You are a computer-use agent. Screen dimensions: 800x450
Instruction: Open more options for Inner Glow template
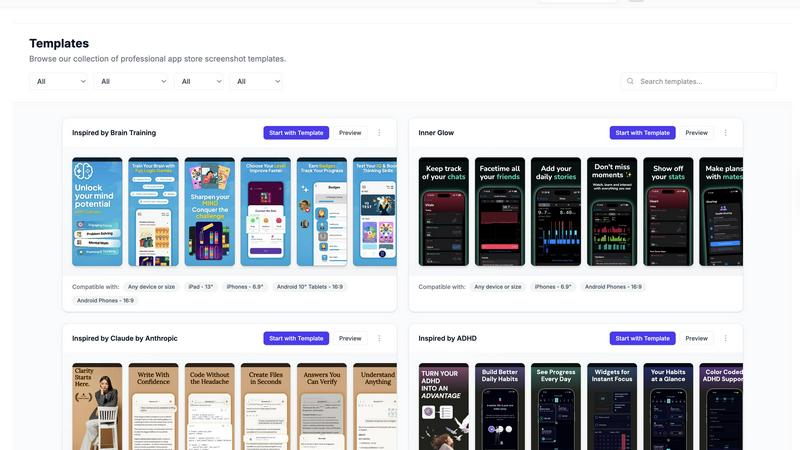[x=726, y=133]
